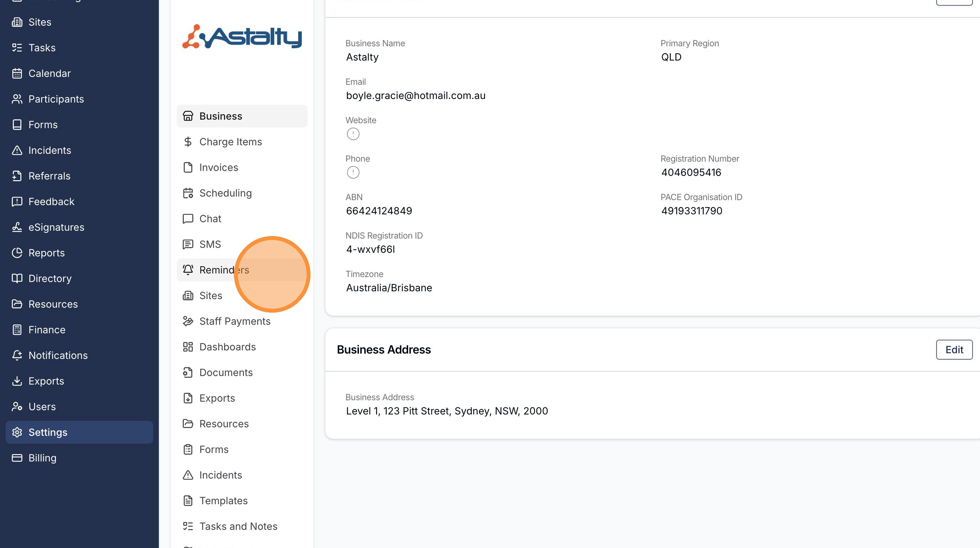This screenshot has width=980, height=548.
Task: Click Finance calculator icon
Action: 17,330
